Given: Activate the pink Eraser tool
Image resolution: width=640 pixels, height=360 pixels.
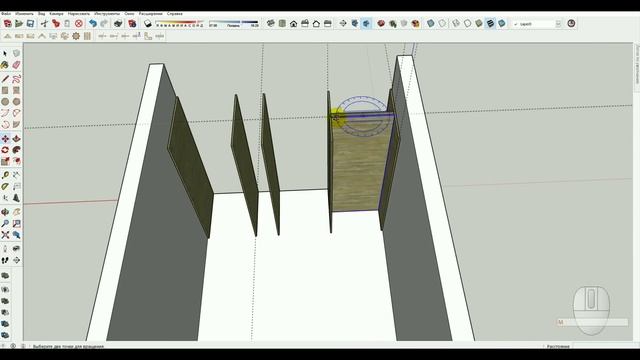Looking at the screenshot, I should [x=16, y=65].
